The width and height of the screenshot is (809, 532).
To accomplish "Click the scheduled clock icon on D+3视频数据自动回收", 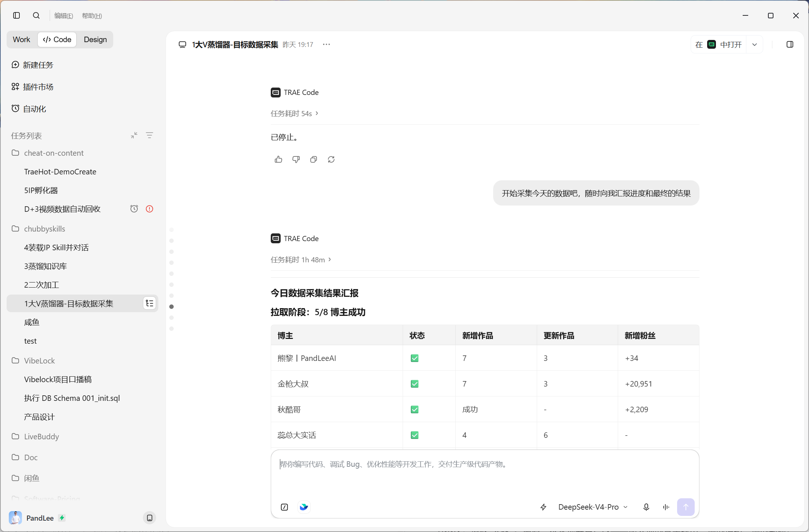I will tap(134, 209).
